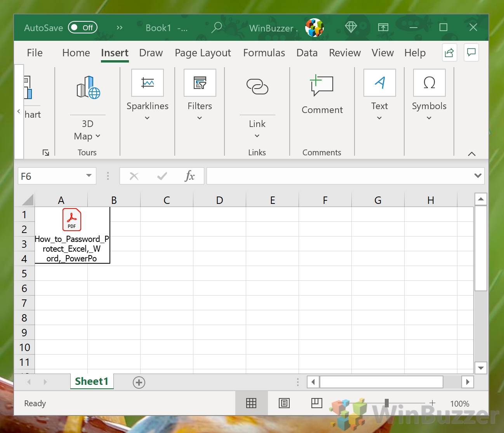The image size is (504, 433).
Task: Open the Sparklines icon in ribbon
Action: click(x=147, y=83)
